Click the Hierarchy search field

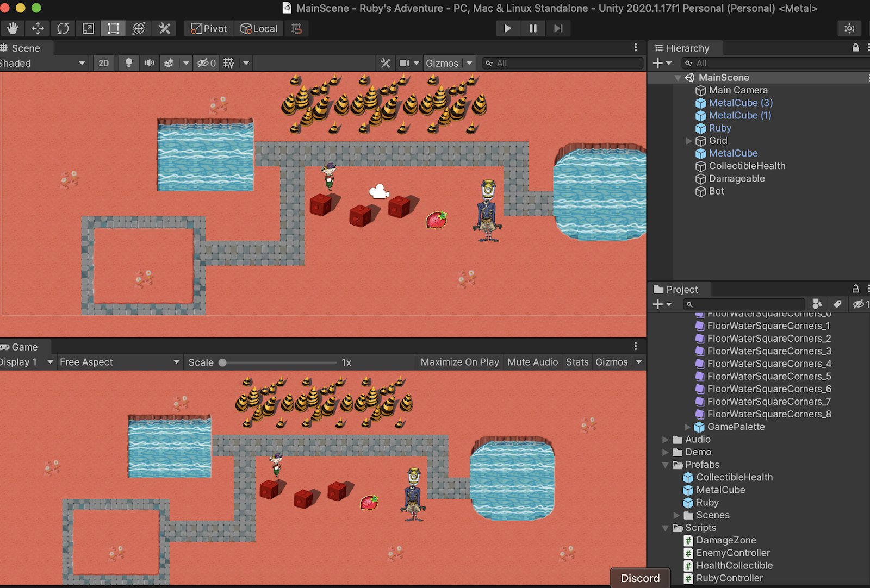coord(776,63)
